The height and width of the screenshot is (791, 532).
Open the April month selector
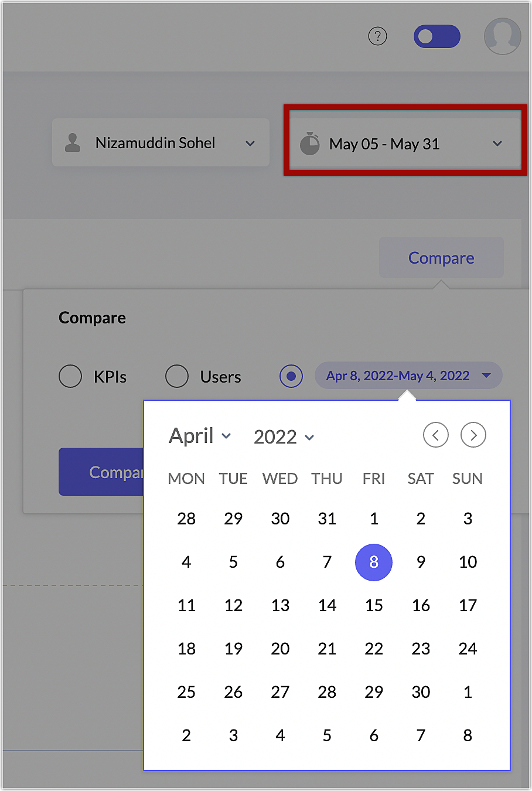coord(200,436)
